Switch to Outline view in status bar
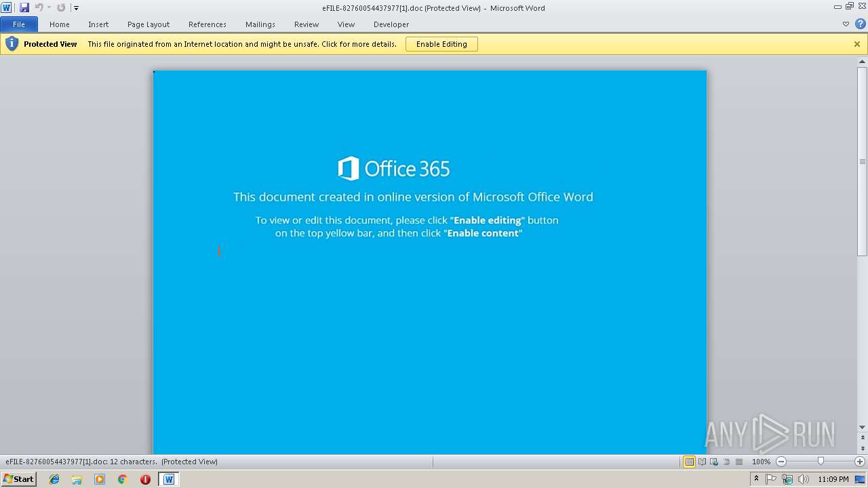Screen dimensions: 868x488 [x=726, y=462]
